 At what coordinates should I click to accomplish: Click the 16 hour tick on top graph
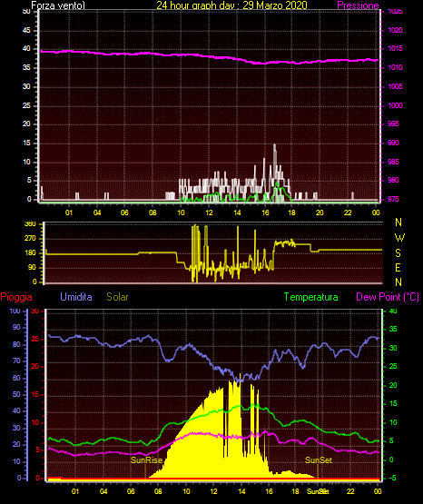265,212
